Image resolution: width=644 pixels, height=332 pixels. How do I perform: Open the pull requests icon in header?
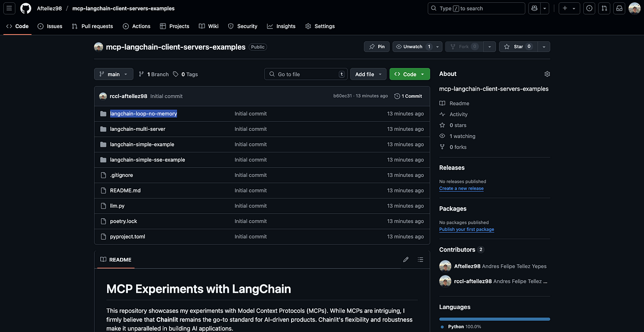click(x=604, y=8)
